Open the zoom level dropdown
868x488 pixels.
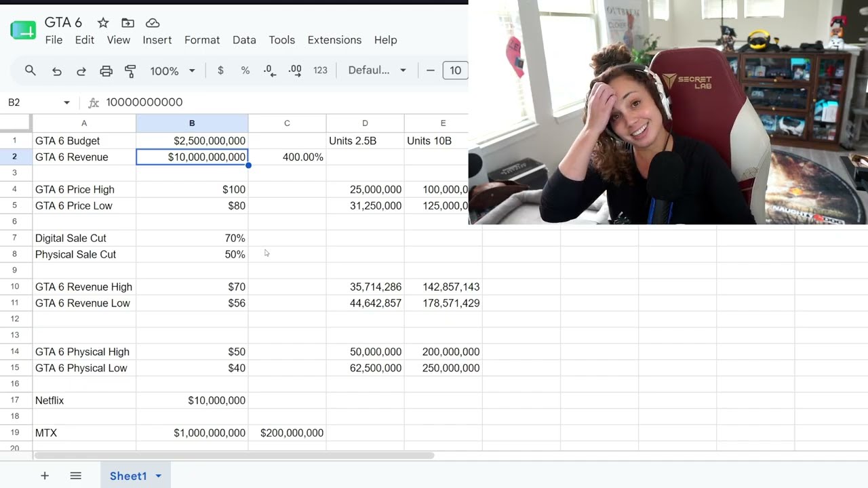pyautogui.click(x=172, y=70)
